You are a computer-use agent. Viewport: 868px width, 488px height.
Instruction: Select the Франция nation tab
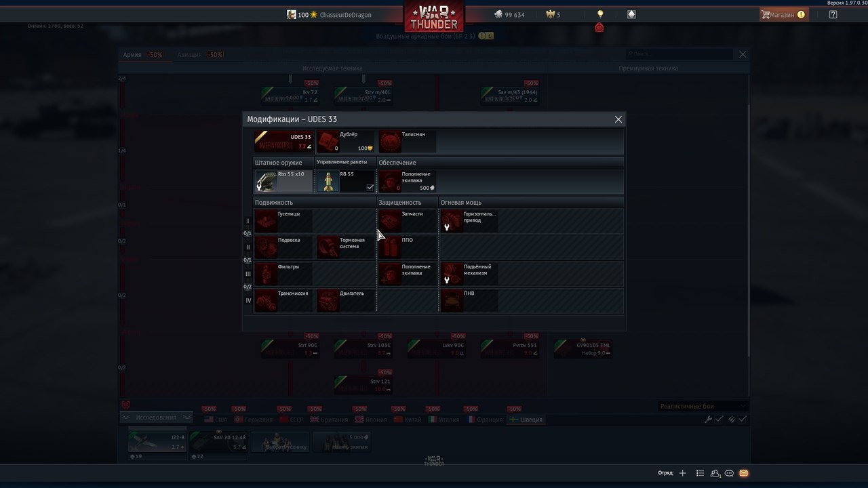click(486, 420)
